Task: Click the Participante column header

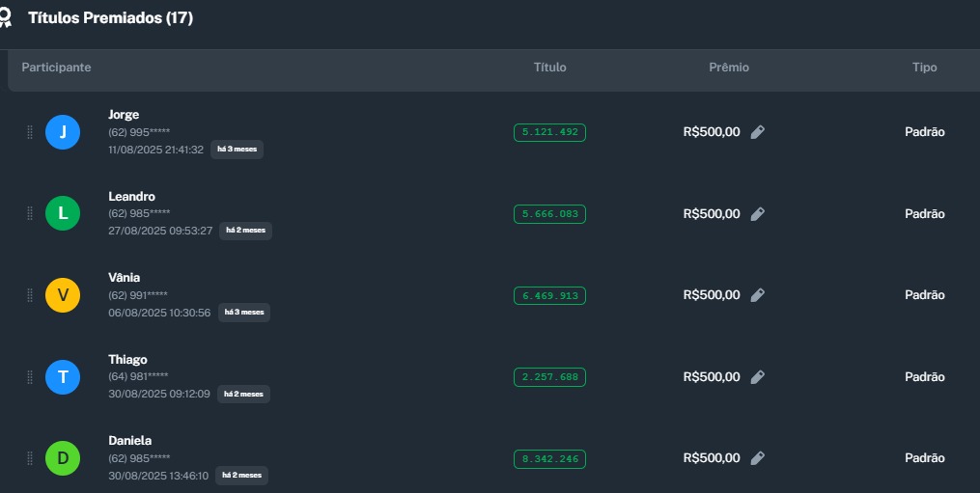Action: [x=56, y=68]
